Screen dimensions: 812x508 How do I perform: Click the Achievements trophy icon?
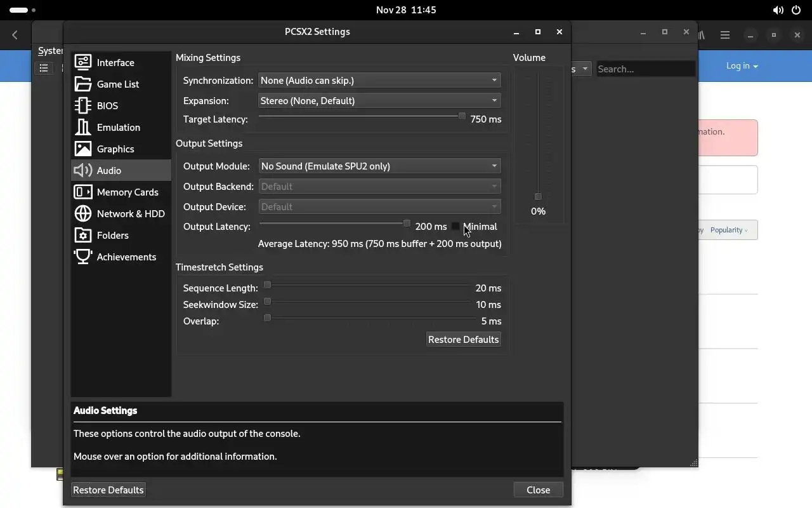tap(83, 257)
